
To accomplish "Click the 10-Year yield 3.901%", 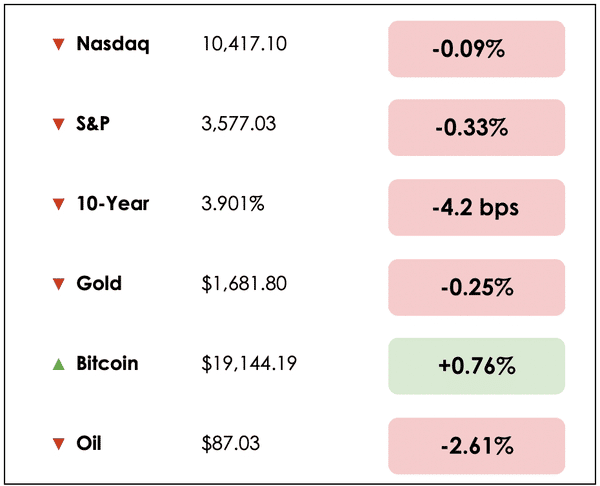I will 233,204.
